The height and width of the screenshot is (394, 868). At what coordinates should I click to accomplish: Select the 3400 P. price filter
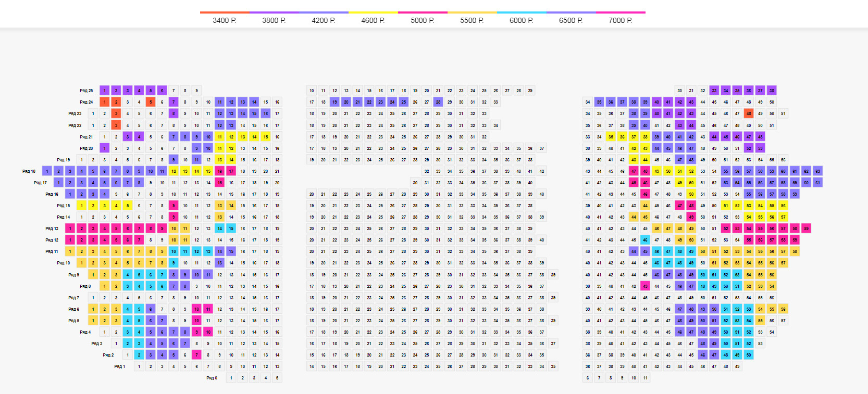(225, 20)
